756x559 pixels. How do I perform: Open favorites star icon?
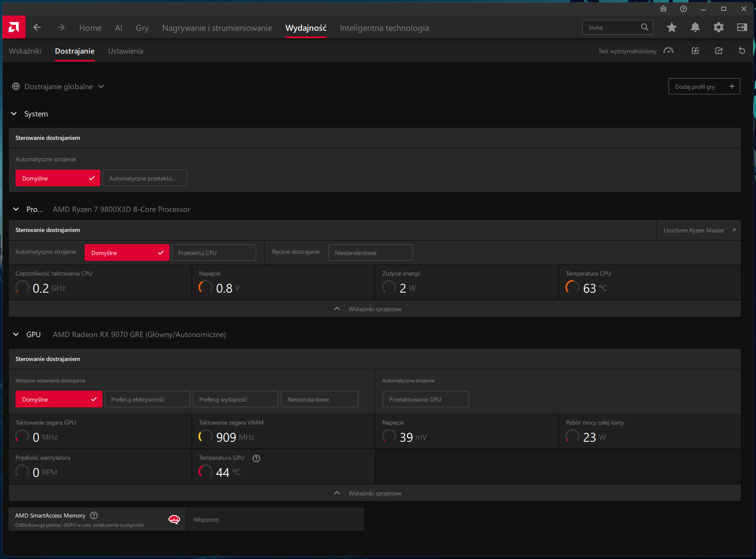point(672,28)
